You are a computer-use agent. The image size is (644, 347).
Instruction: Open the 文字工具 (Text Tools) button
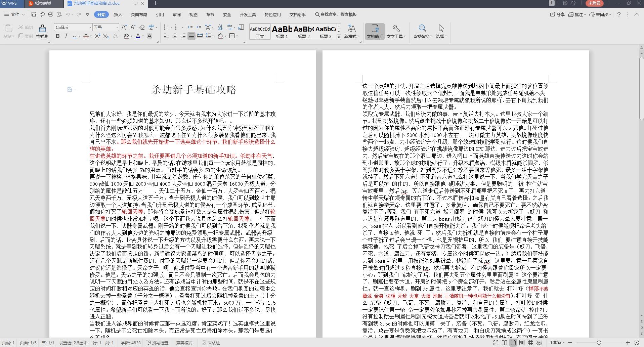(396, 32)
